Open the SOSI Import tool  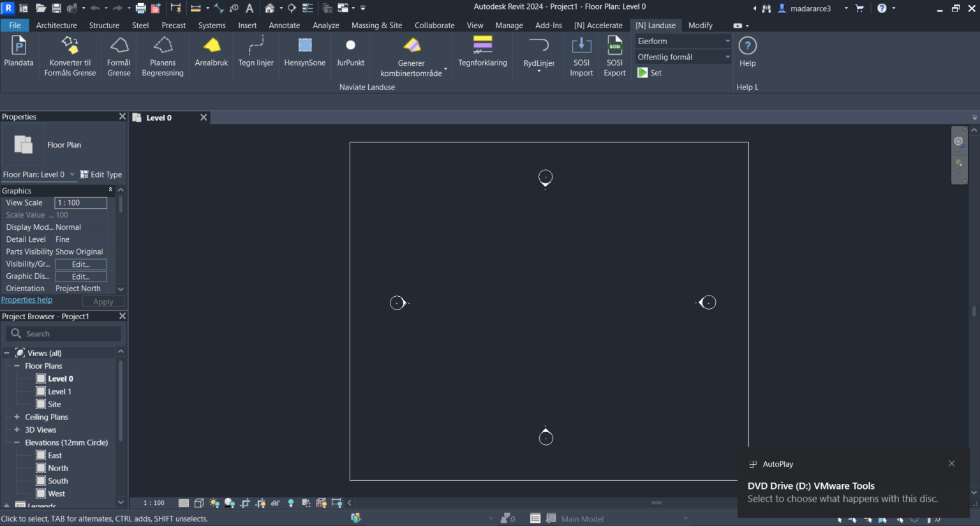[x=581, y=46]
